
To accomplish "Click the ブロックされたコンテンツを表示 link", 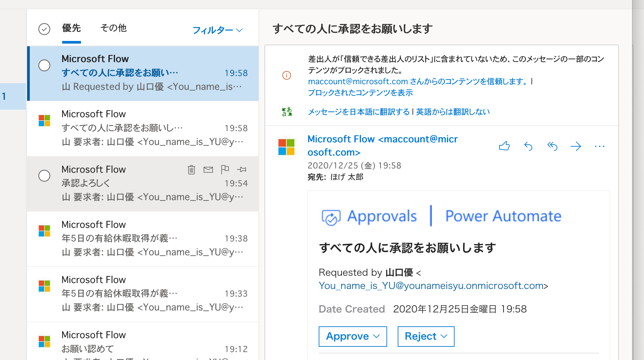I will click(360, 93).
